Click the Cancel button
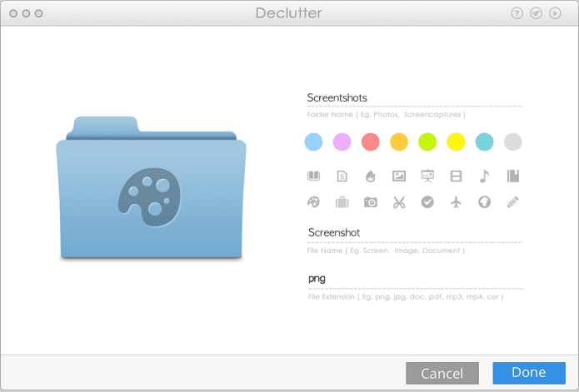579x392 pixels. point(442,373)
